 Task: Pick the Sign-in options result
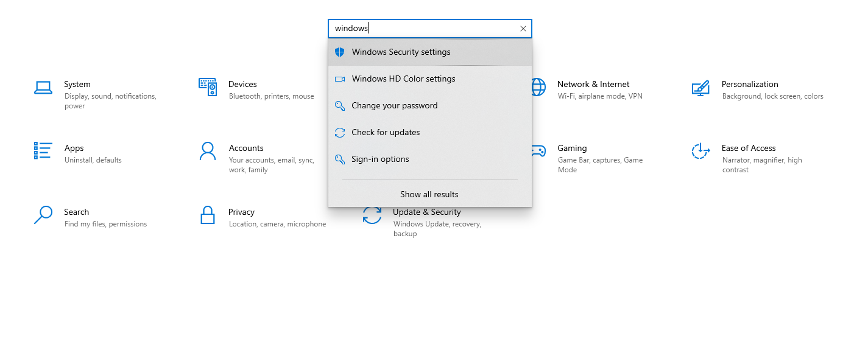[x=430, y=159]
